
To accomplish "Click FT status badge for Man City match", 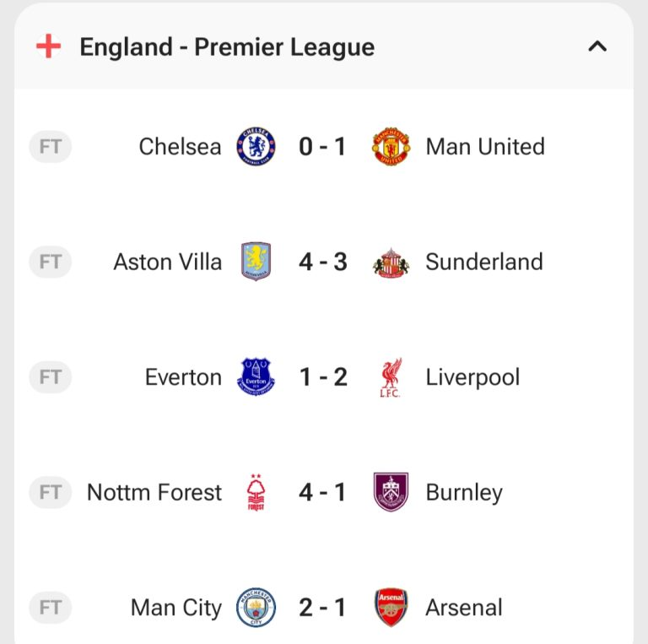I will pos(50,608).
